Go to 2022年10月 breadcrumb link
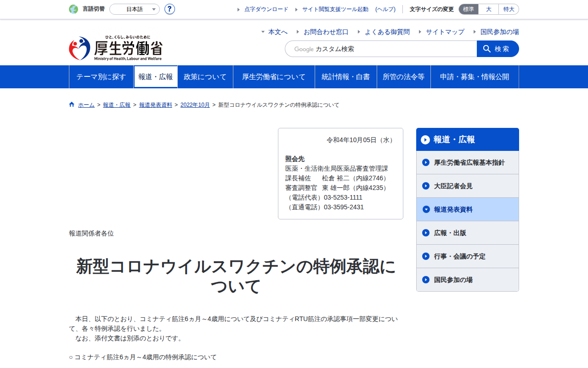588x368 pixels. point(195,105)
